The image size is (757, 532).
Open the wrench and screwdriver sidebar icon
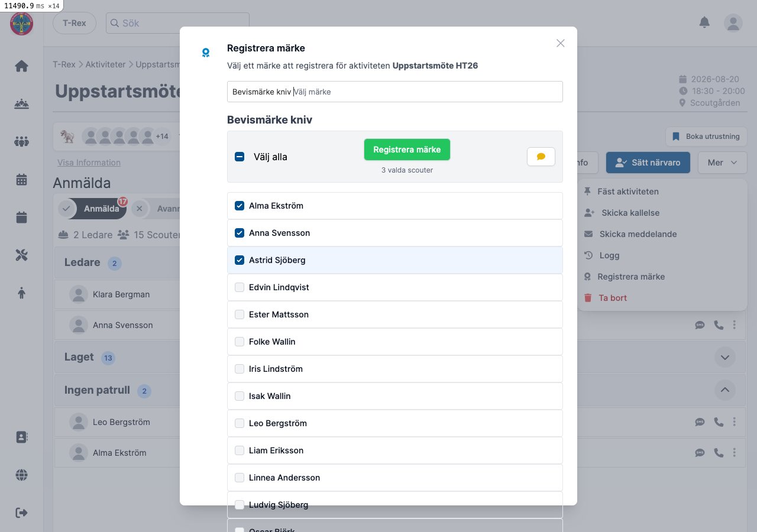[22, 255]
